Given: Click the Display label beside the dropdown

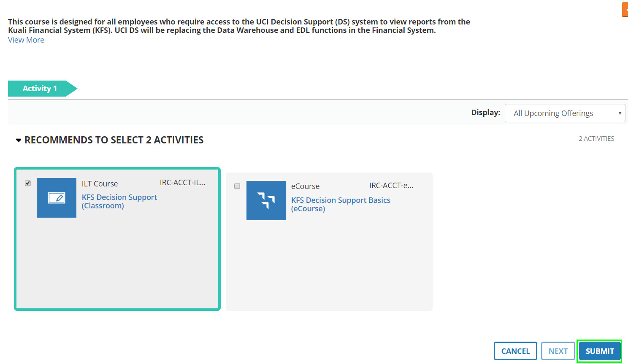Looking at the screenshot, I should click(x=485, y=113).
